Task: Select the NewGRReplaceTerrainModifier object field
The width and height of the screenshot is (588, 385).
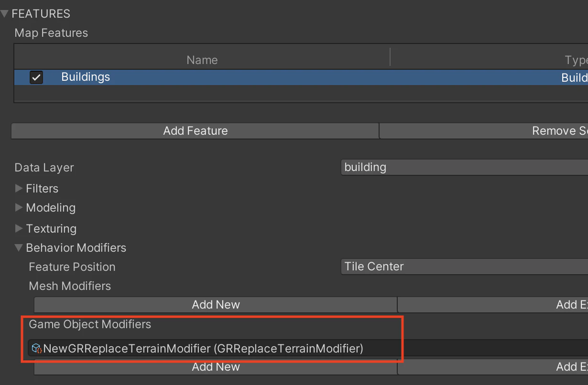Action: point(308,349)
